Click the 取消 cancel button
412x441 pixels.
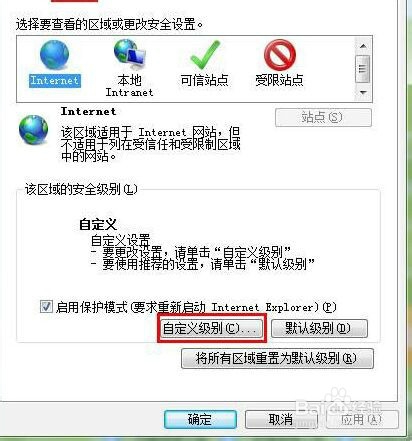click(281, 419)
